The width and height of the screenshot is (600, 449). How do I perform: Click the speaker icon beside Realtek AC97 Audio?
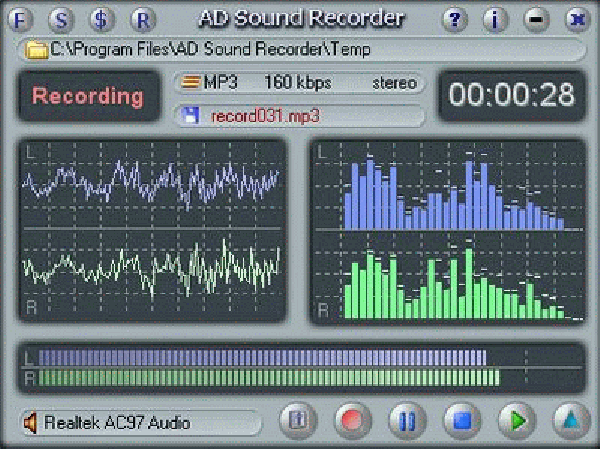pos(31,423)
